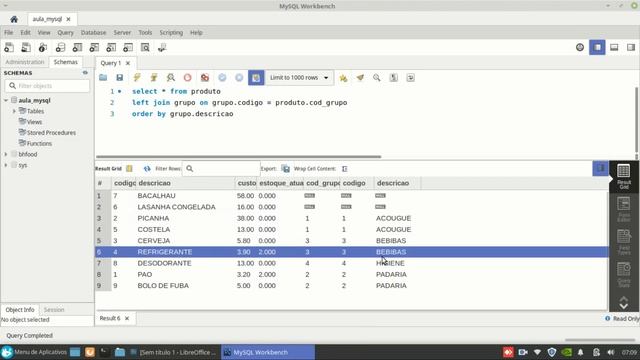This screenshot has height=360, width=640.
Task: Switch to the Session tab
Action: coord(54,310)
